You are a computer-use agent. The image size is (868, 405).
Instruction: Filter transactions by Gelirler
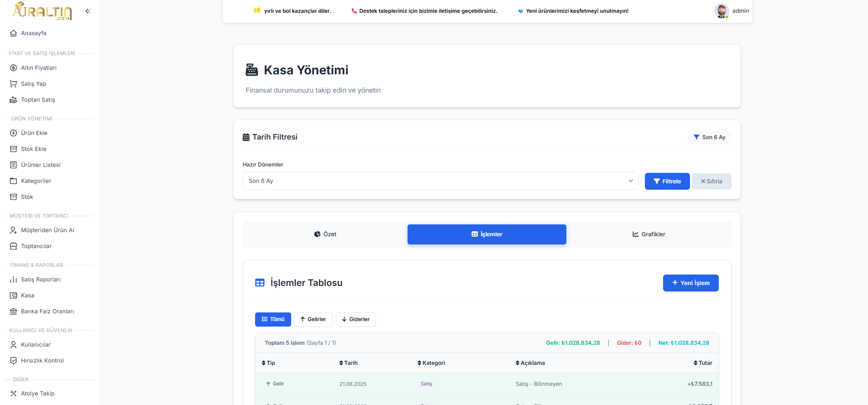pos(313,319)
